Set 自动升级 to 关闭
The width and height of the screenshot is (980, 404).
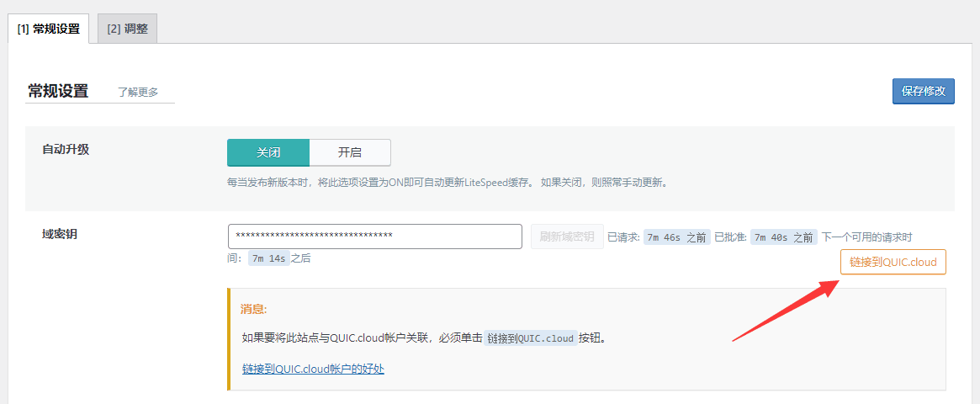tap(268, 152)
